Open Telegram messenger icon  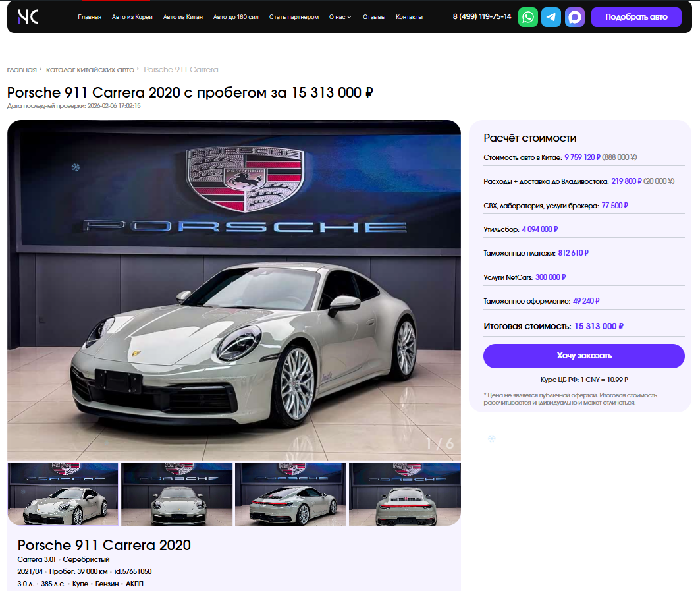pos(551,17)
